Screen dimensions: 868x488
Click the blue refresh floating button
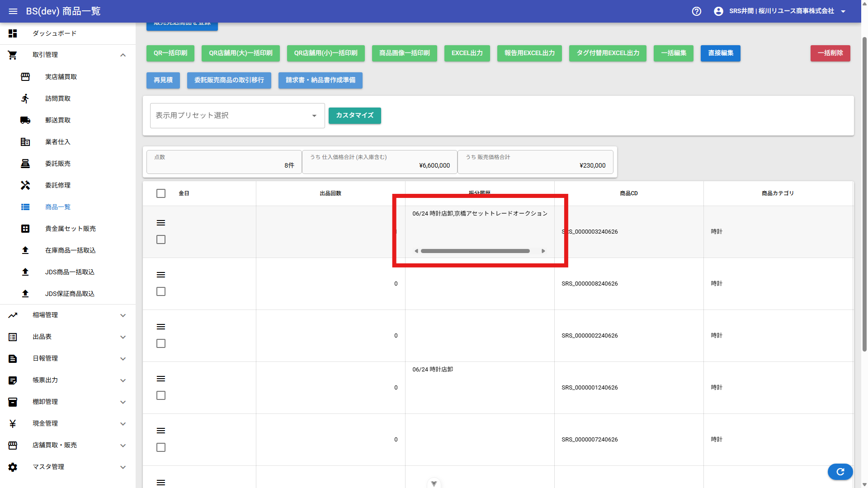840,472
